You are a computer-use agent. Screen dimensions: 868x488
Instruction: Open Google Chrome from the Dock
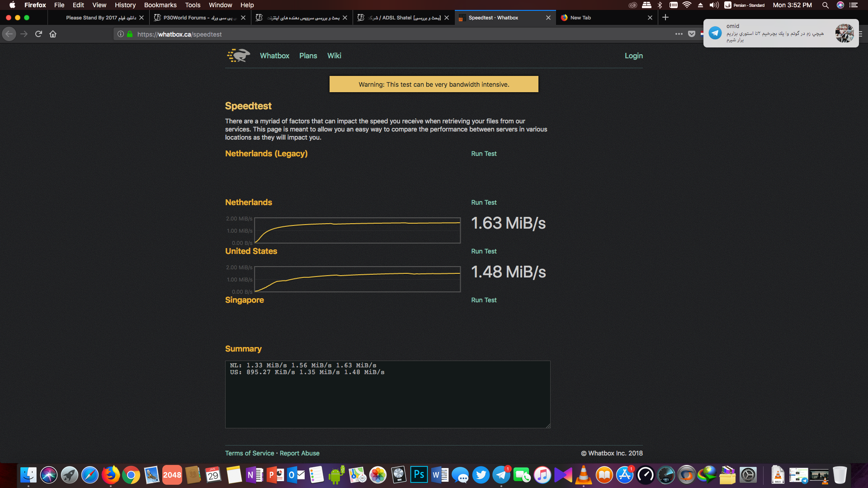[x=131, y=475]
